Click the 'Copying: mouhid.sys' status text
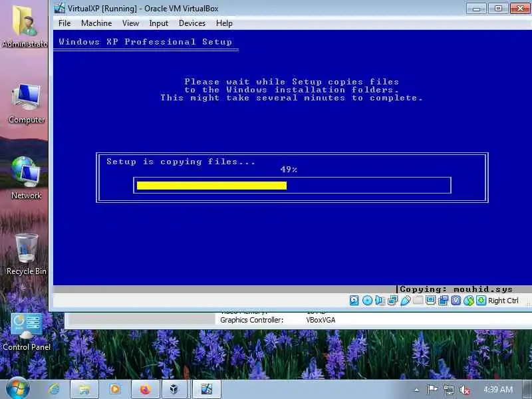The width and height of the screenshot is (532, 399). tap(456, 289)
